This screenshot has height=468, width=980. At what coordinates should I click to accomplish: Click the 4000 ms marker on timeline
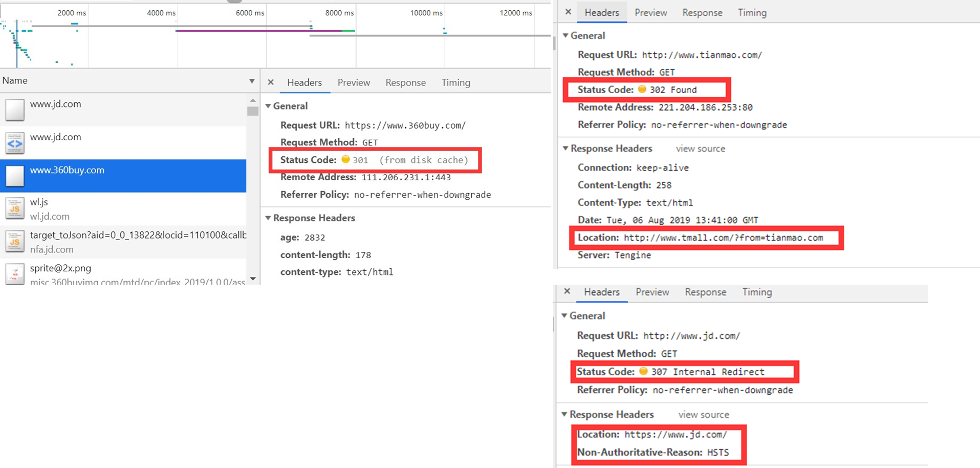(x=161, y=13)
